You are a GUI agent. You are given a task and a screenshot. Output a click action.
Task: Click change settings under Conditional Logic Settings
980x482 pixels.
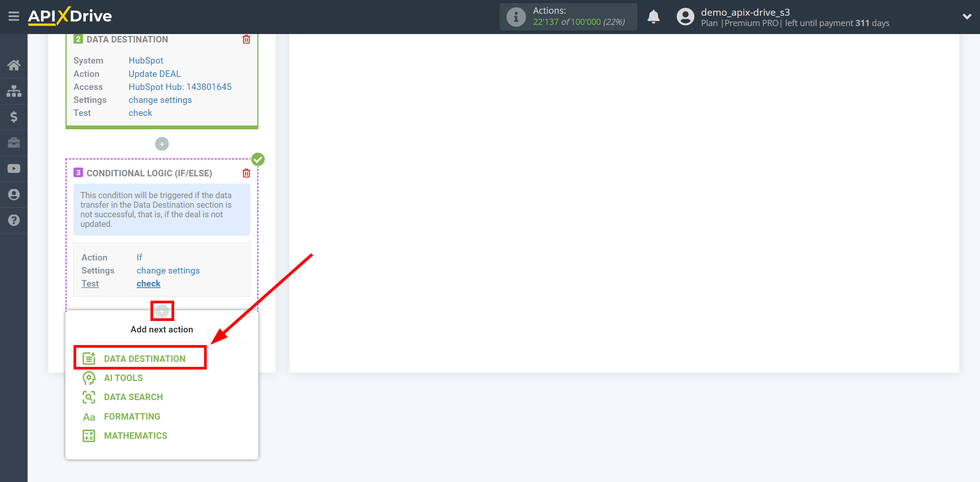pos(168,270)
